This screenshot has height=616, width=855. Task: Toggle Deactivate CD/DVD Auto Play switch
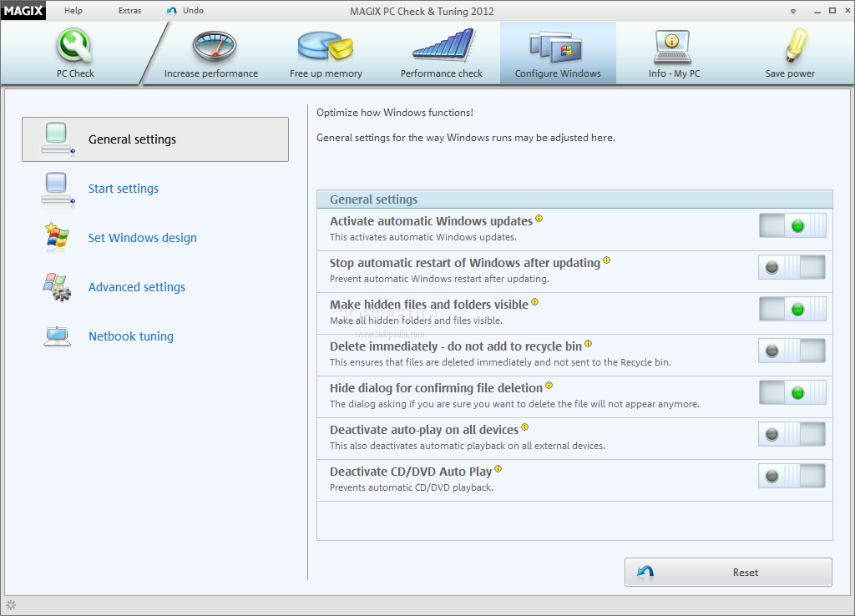[x=792, y=476]
